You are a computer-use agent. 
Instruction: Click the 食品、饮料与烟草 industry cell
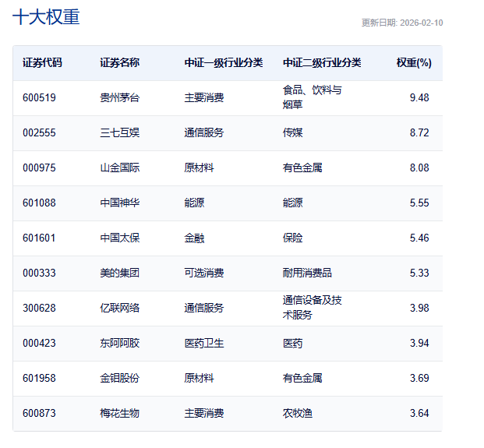click(312, 97)
